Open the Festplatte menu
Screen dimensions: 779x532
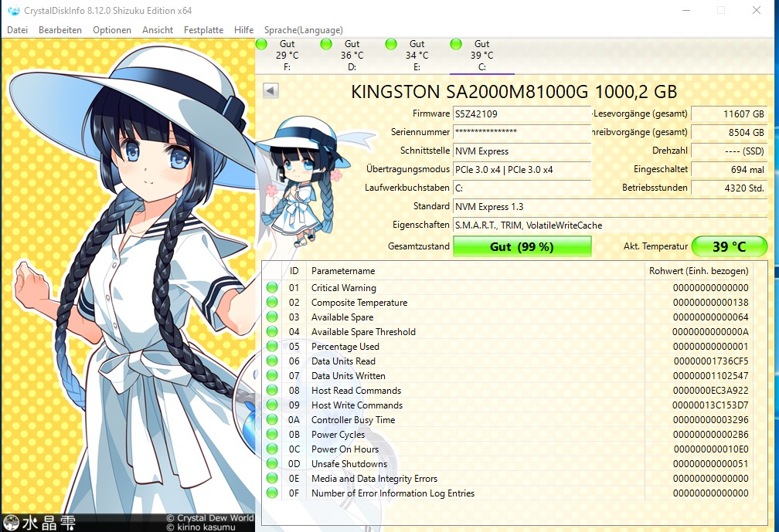(x=204, y=30)
